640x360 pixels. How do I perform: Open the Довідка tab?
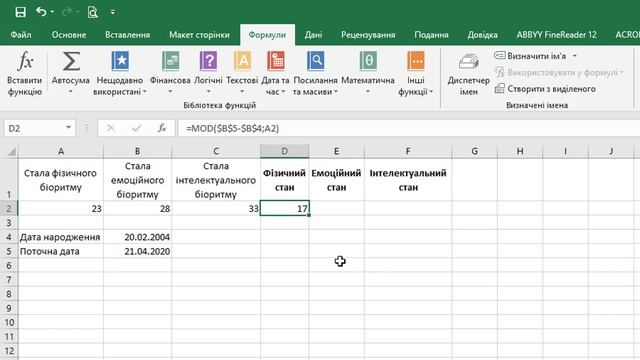(482, 35)
